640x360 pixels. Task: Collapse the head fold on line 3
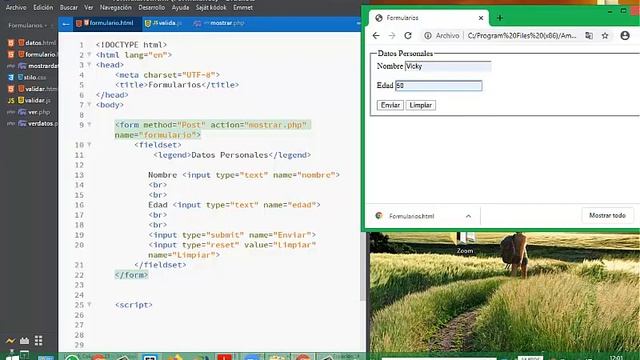click(89, 64)
